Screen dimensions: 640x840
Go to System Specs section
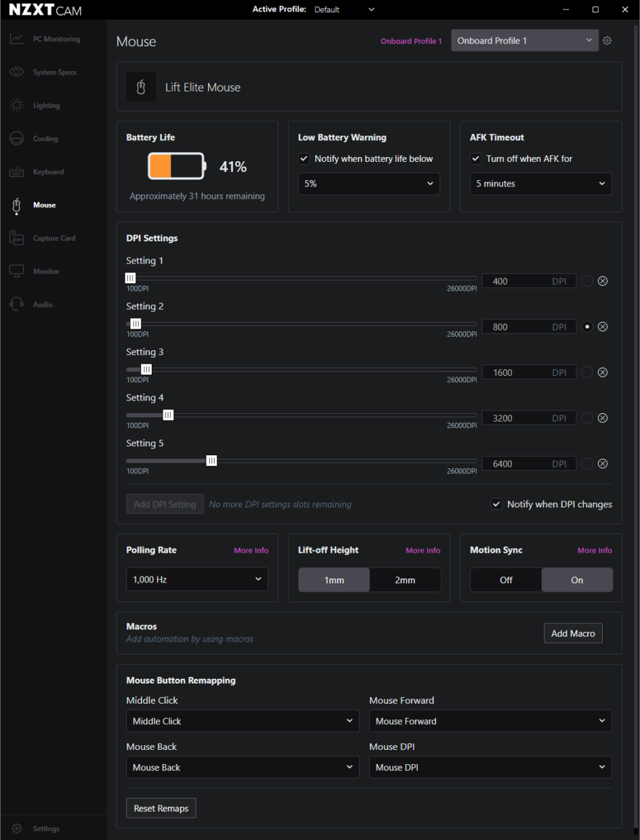click(x=55, y=72)
